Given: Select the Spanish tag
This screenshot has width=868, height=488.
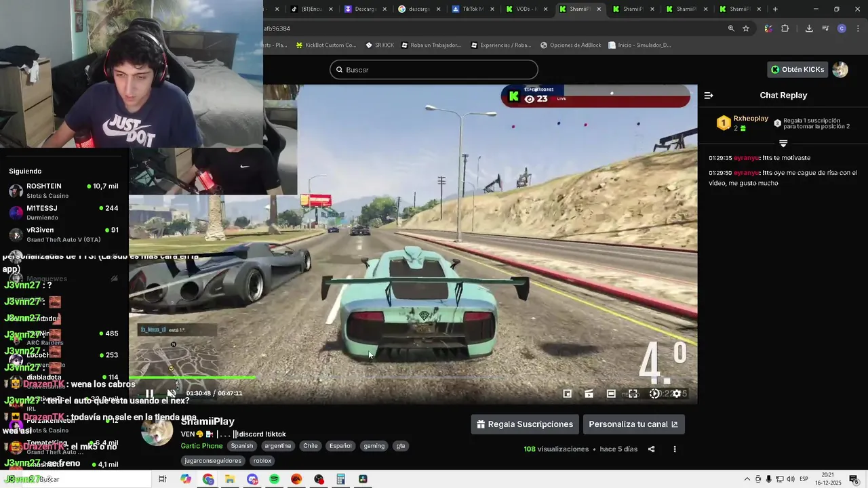Looking at the screenshot, I should click(241, 446).
